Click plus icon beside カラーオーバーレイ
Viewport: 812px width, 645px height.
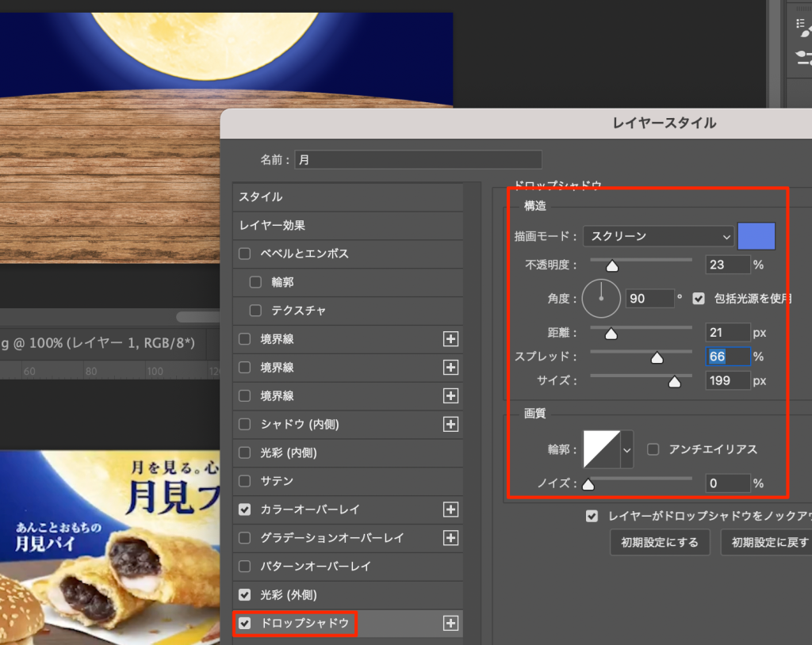(450, 510)
